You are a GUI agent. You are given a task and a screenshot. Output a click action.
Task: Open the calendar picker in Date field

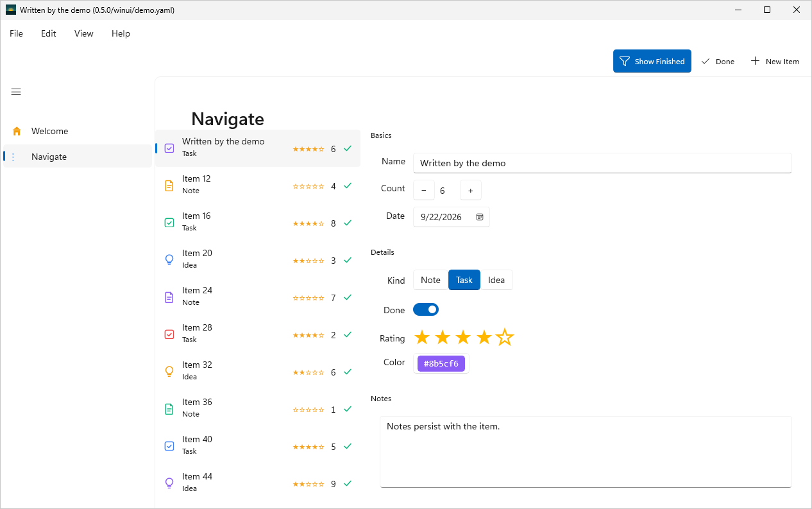click(x=480, y=217)
